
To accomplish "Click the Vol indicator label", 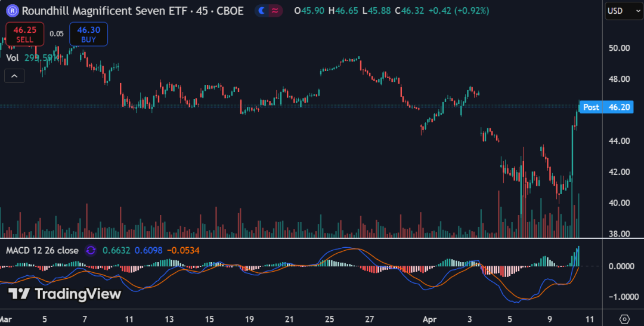I will click(13, 58).
